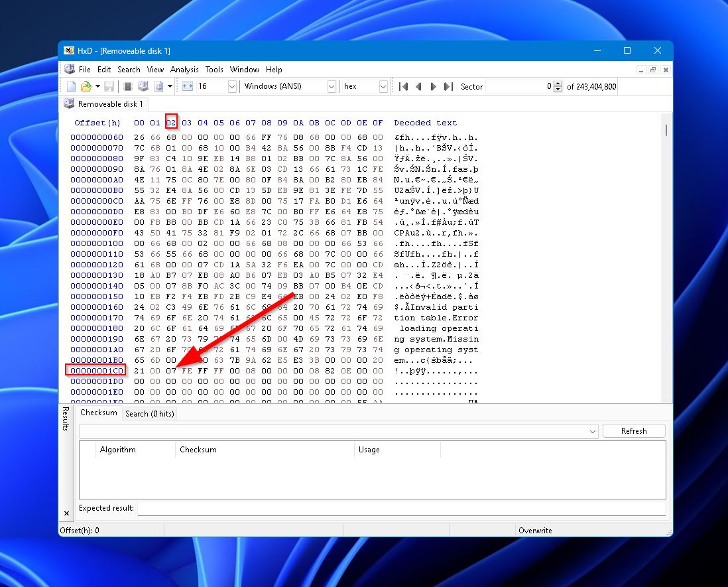728x587 pixels.
Task: Click the Expected result text field
Action: pyautogui.click(x=400, y=508)
